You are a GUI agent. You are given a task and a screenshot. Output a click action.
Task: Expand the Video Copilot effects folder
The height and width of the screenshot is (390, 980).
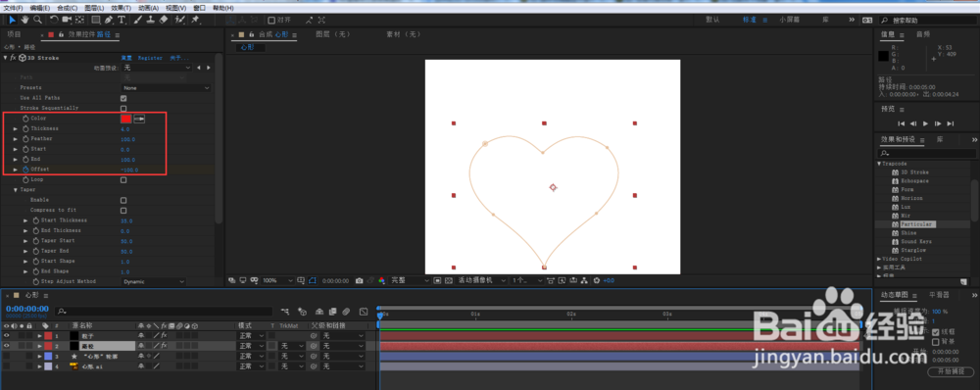[x=879, y=259]
